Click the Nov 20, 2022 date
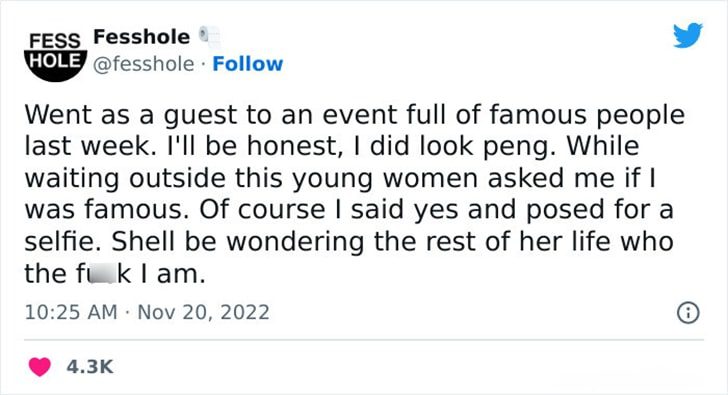Screen dimensions: 728x395 point(203,312)
